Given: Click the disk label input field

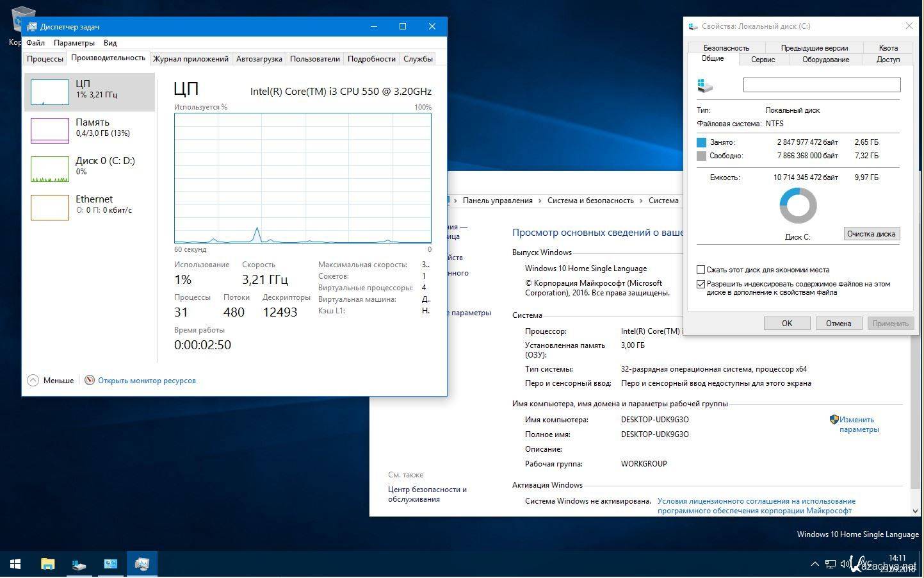Looking at the screenshot, I should 822,85.
